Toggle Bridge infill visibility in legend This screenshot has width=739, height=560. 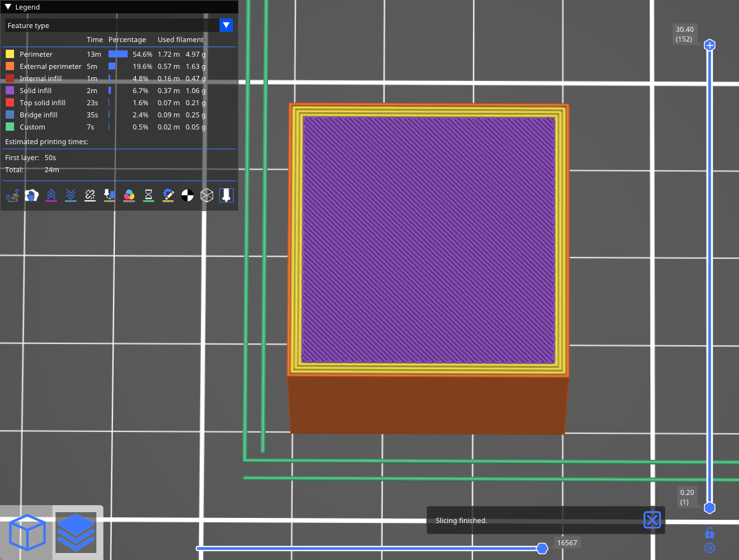tap(38, 115)
